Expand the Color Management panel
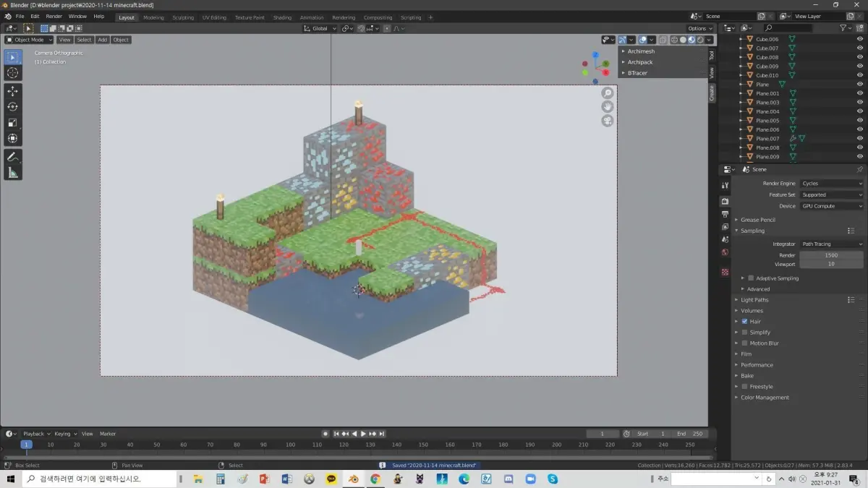This screenshot has height=488, width=868. click(x=765, y=397)
